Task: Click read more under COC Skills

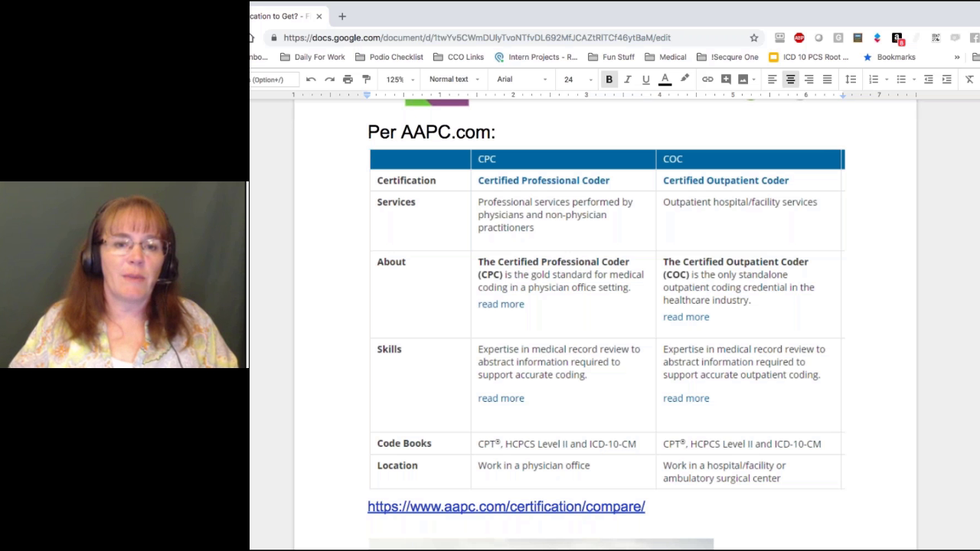Action: (686, 399)
